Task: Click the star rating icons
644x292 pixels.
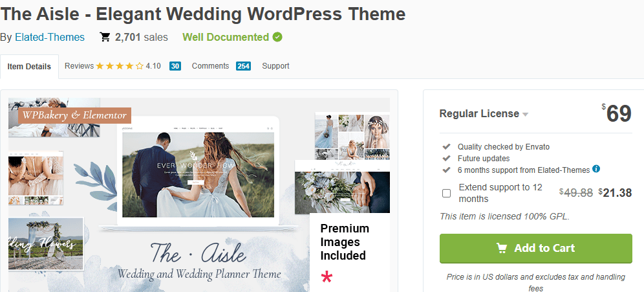Action: coord(120,66)
